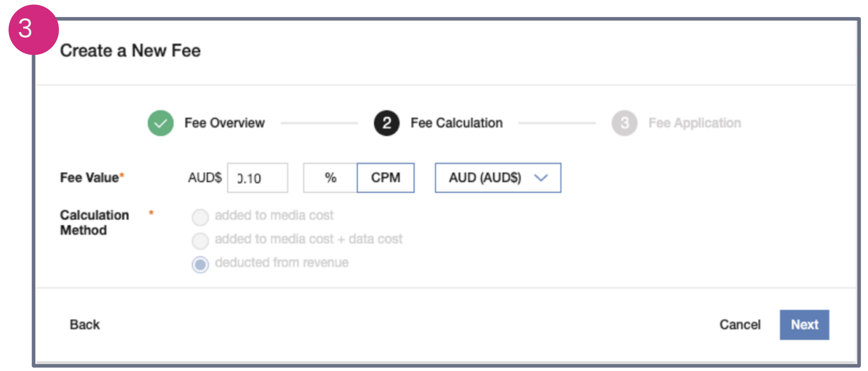The height and width of the screenshot is (371, 868).
Task: Click the pink number 3 badge
Action: pyautogui.click(x=34, y=29)
